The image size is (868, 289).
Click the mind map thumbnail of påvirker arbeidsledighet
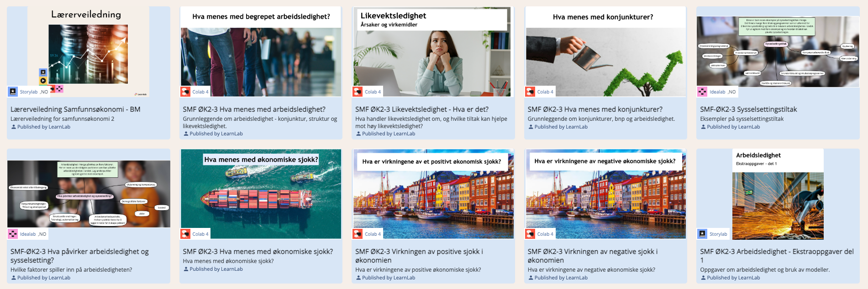click(x=89, y=194)
